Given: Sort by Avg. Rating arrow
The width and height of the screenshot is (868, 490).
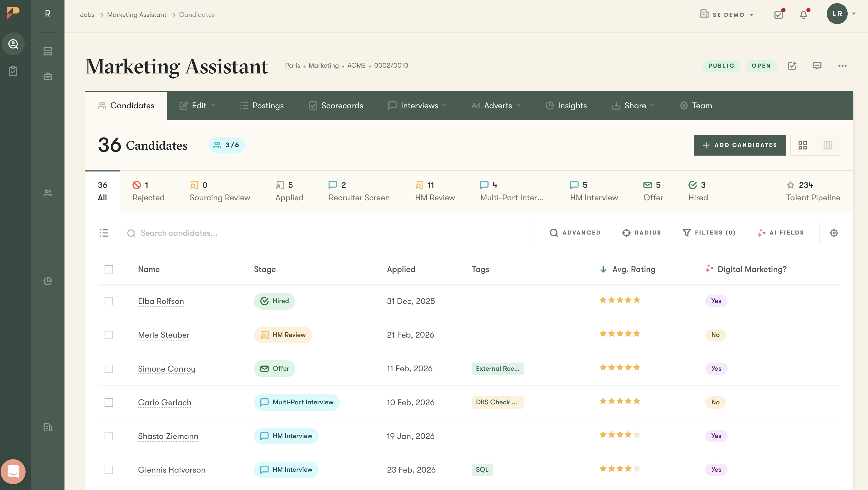Looking at the screenshot, I should 603,269.
